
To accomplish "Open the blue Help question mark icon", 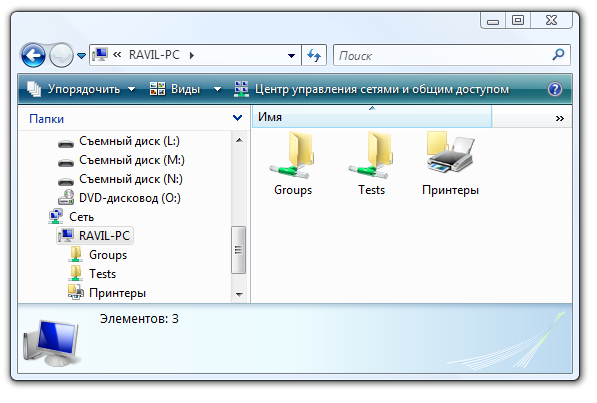I will [555, 89].
